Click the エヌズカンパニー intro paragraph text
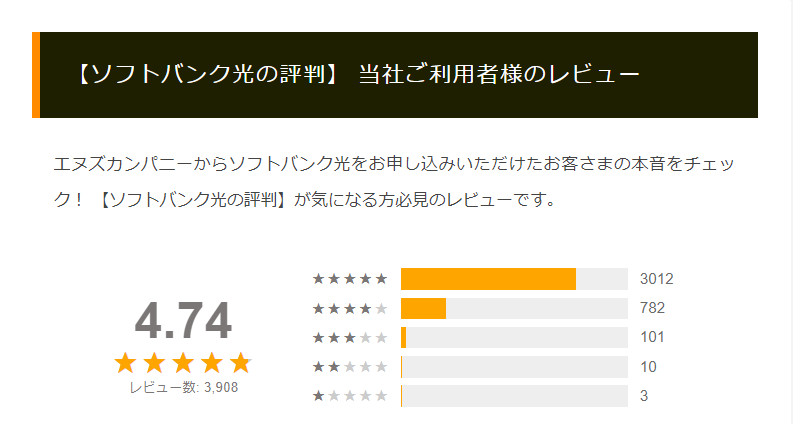 point(394,182)
